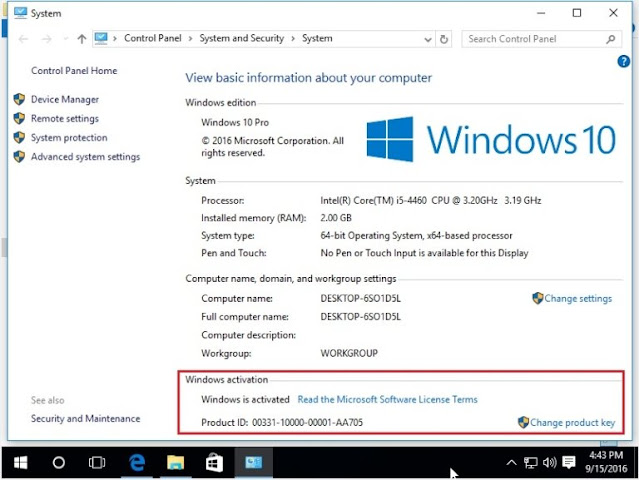Click the 64-bit Operating System text
Image resolution: width=639 pixels, height=480 pixels.
416,236
